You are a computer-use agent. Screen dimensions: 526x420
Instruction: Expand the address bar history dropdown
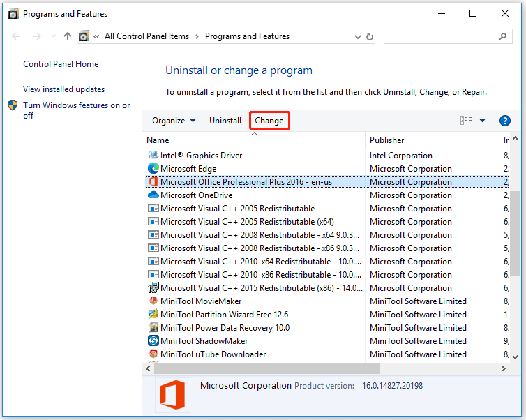(358, 36)
